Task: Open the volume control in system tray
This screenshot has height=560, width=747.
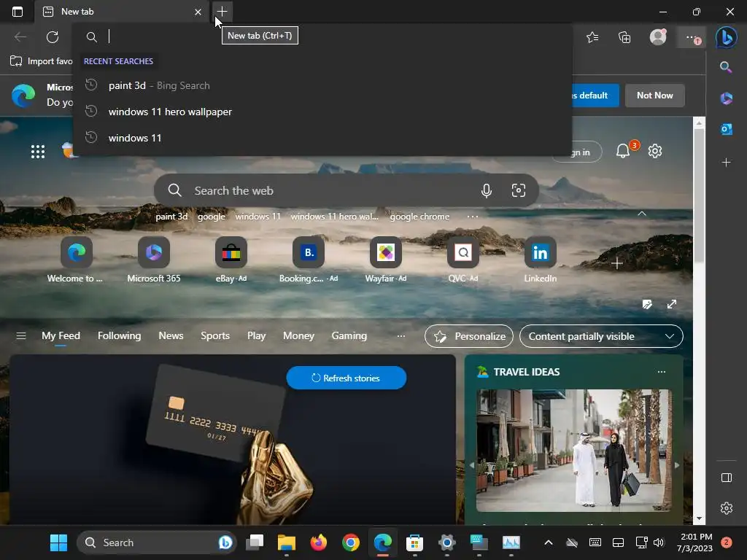Action: coord(659,542)
